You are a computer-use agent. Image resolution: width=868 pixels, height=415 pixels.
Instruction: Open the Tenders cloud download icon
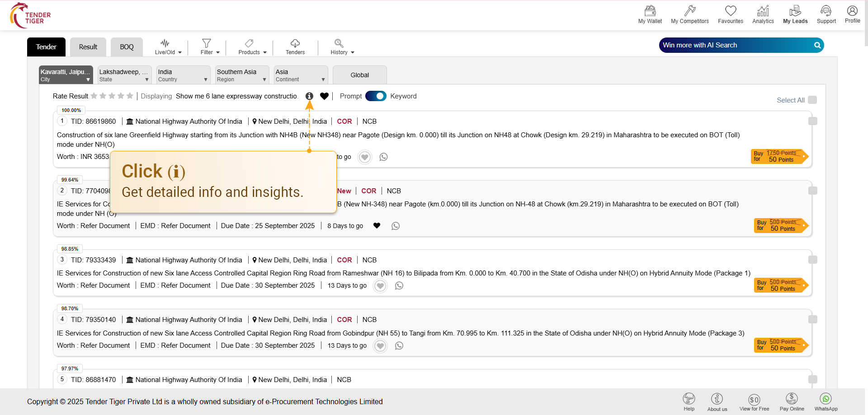tap(295, 43)
